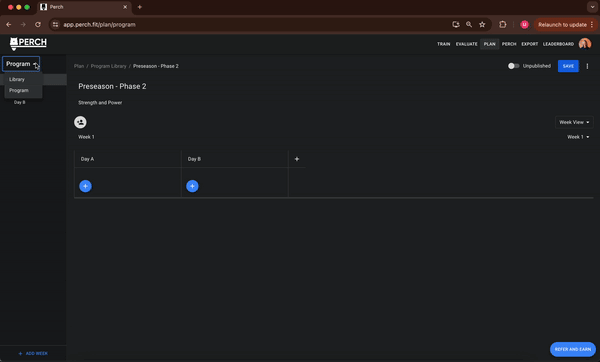Close the Perch browser tab

click(x=125, y=7)
